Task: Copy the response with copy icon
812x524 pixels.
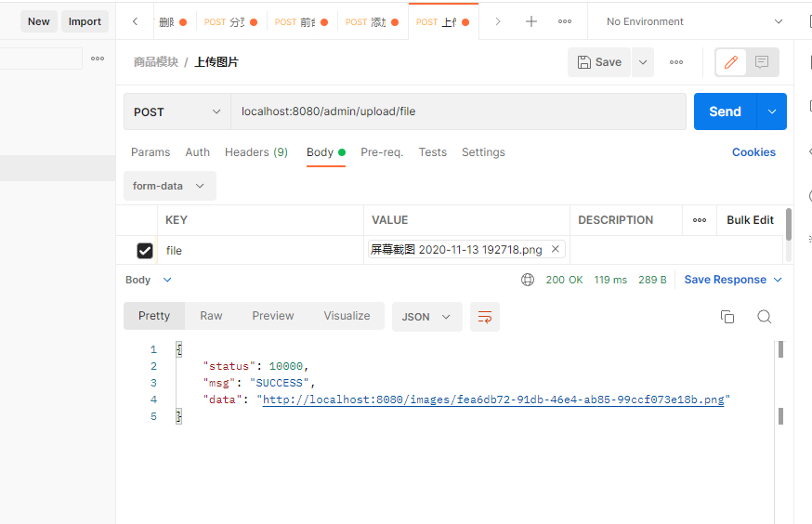Action: (x=727, y=317)
